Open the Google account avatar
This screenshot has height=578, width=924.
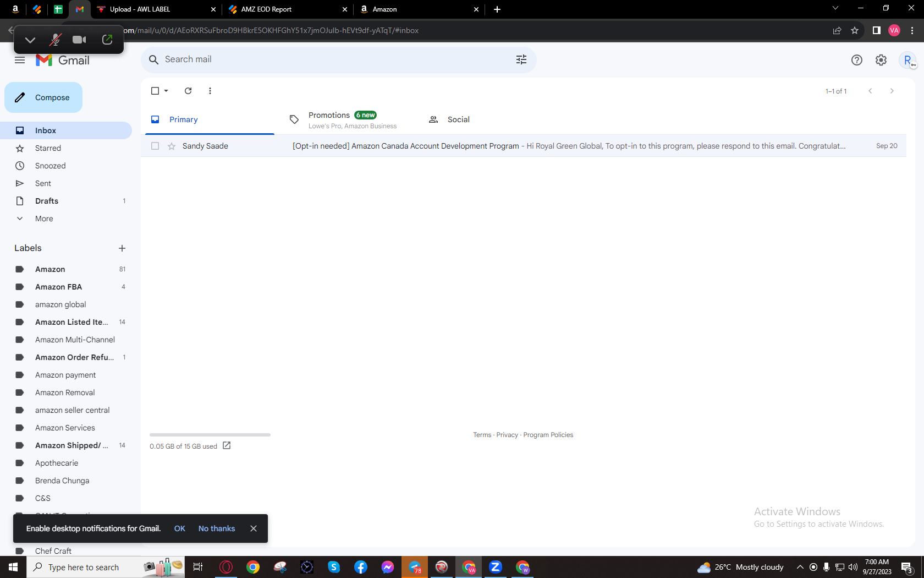(x=908, y=60)
